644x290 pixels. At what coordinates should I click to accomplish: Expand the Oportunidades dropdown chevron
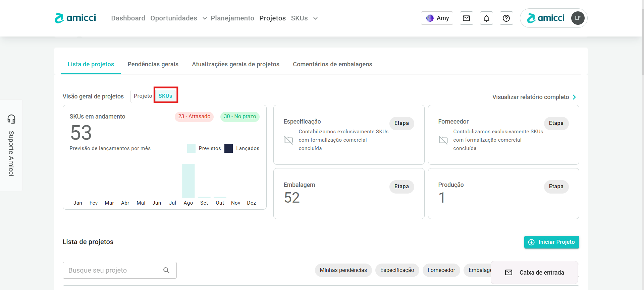[205, 18]
